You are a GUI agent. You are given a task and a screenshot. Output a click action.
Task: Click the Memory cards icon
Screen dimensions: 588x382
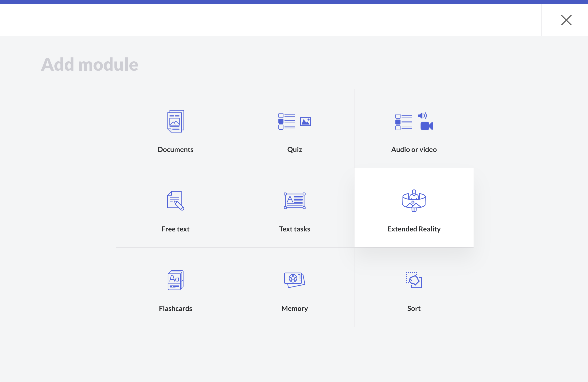[x=294, y=280]
